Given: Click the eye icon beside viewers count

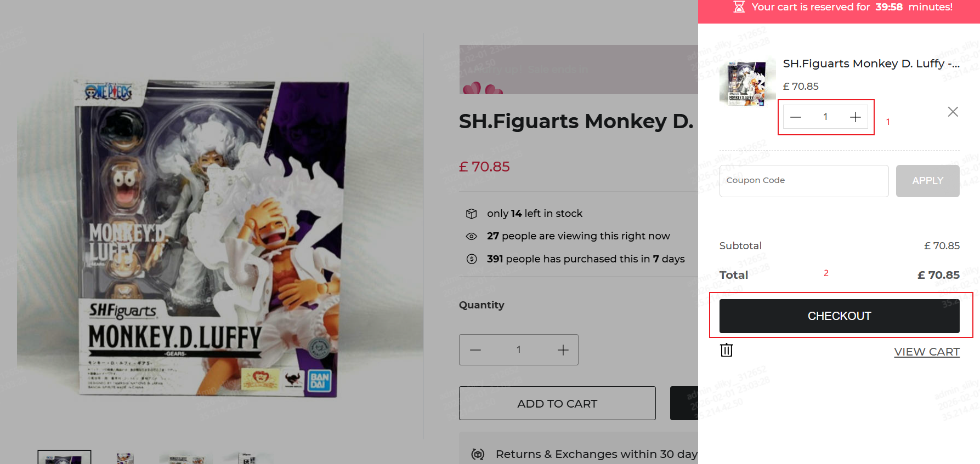Looking at the screenshot, I should [471, 237].
